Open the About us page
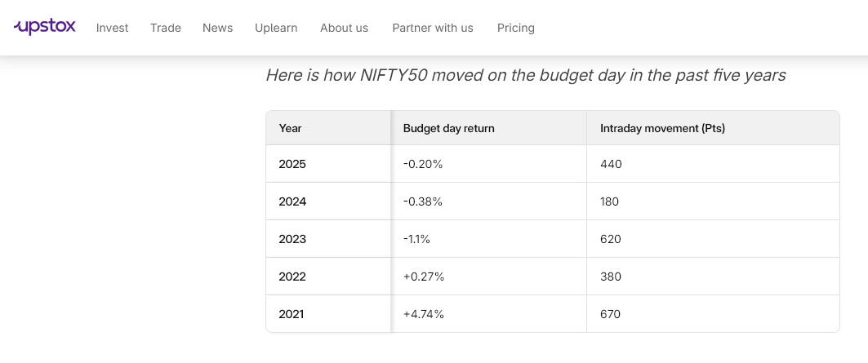Image resolution: width=868 pixels, height=363 pixels. click(x=344, y=28)
